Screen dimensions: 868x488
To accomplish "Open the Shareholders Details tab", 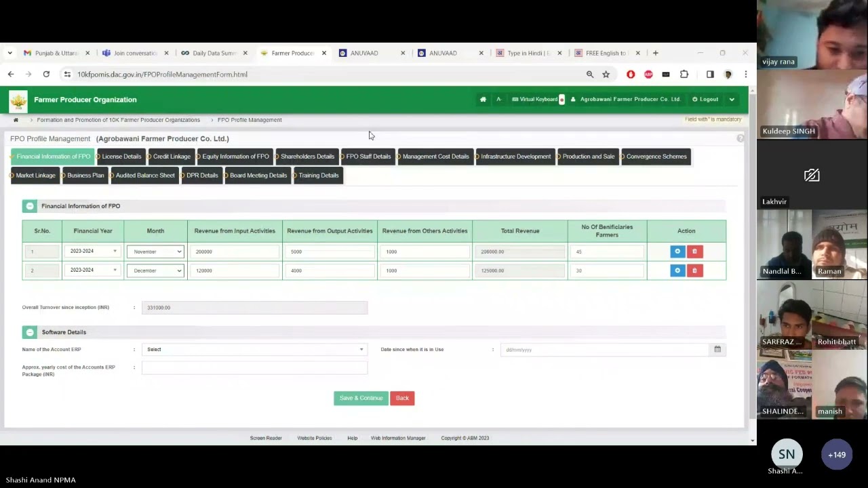I will pyautogui.click(x=307, y=157).
